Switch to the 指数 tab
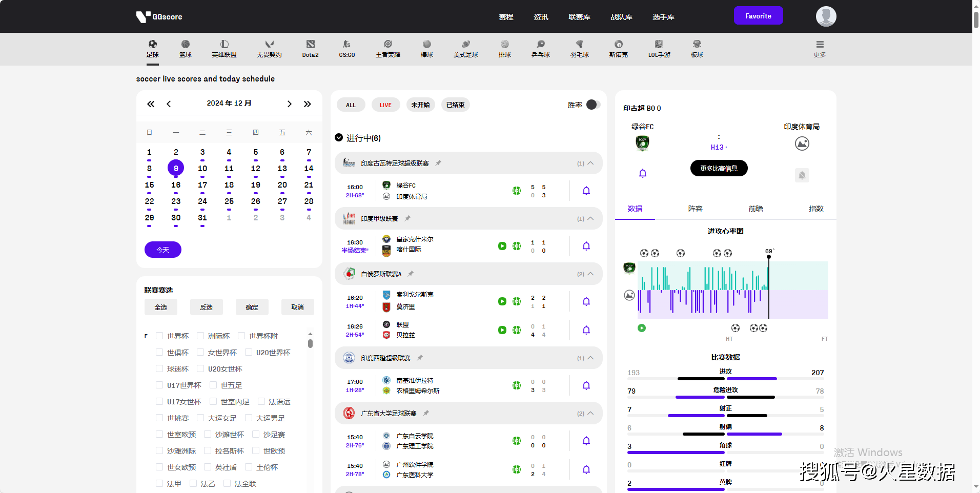The image size is (980, 493). click(816, 209)
